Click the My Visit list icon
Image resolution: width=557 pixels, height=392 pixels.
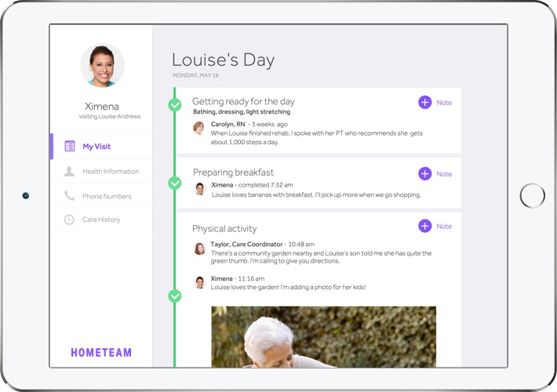point(70,147)
